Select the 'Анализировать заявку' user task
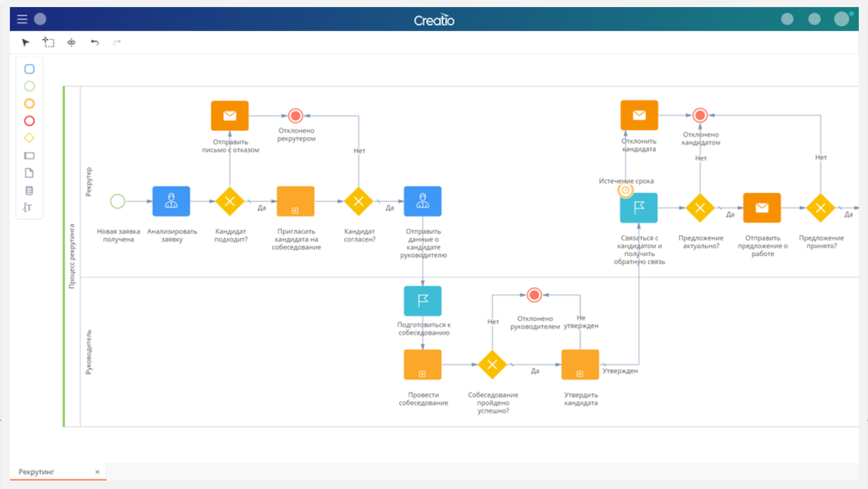The height and width of the screenshot is (489, 868). pyautogui.click(x=171, y=201)
